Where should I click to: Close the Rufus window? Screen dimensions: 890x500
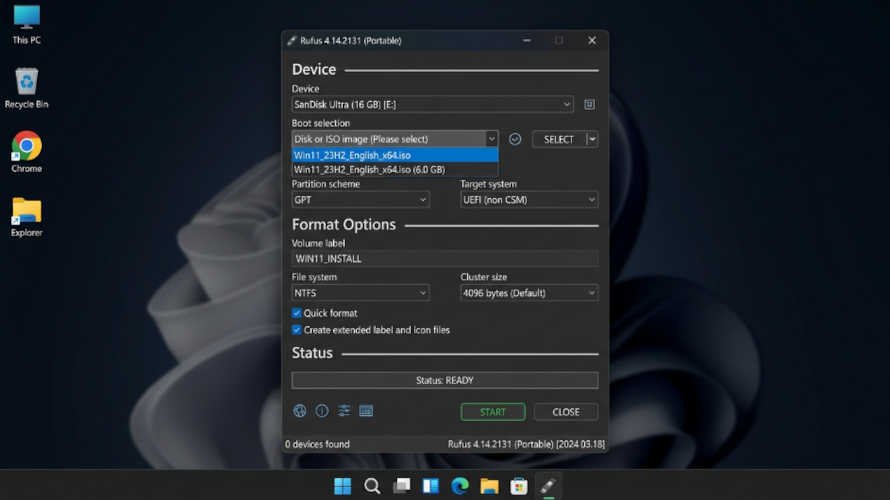coord(592,40)
